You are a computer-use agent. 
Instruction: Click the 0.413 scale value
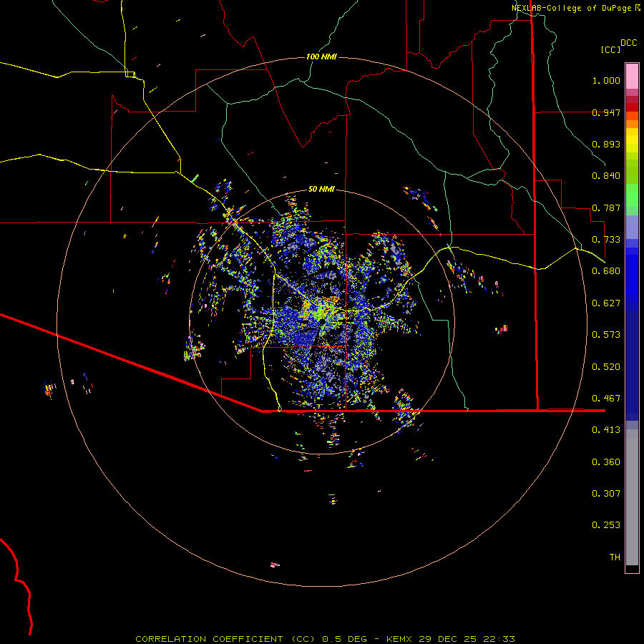(606, 430)
